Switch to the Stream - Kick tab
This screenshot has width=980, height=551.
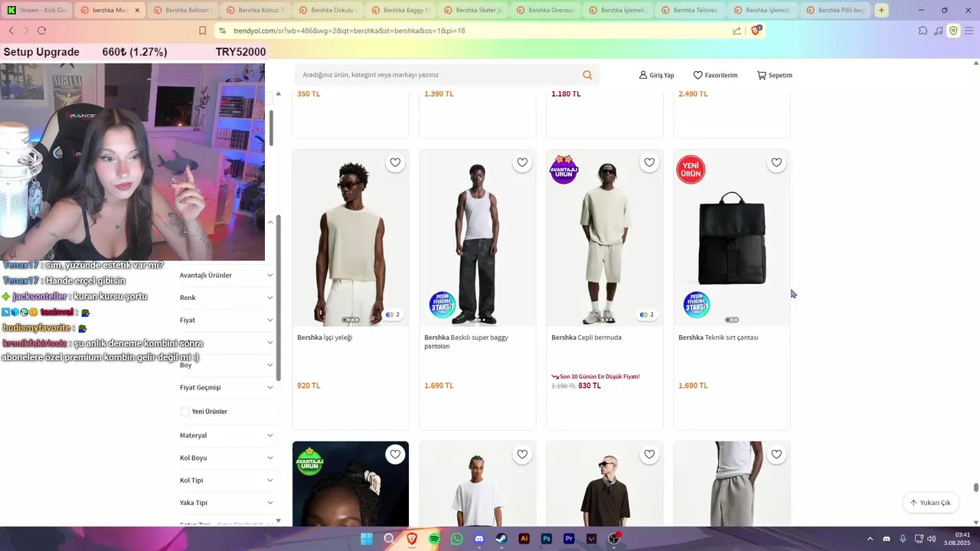pos(36,10)
